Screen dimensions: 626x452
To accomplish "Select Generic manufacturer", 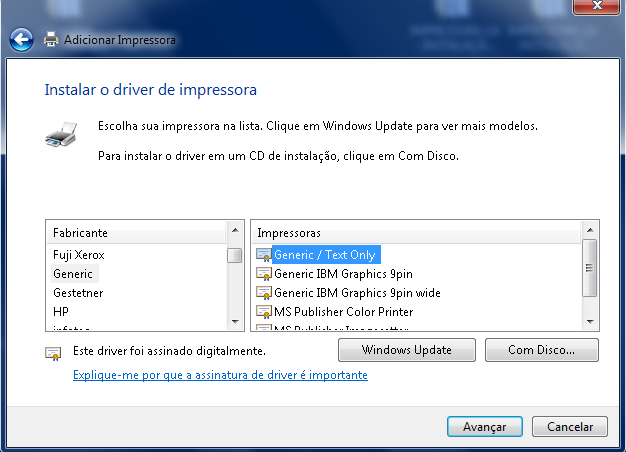I will [x=73, y=274].
